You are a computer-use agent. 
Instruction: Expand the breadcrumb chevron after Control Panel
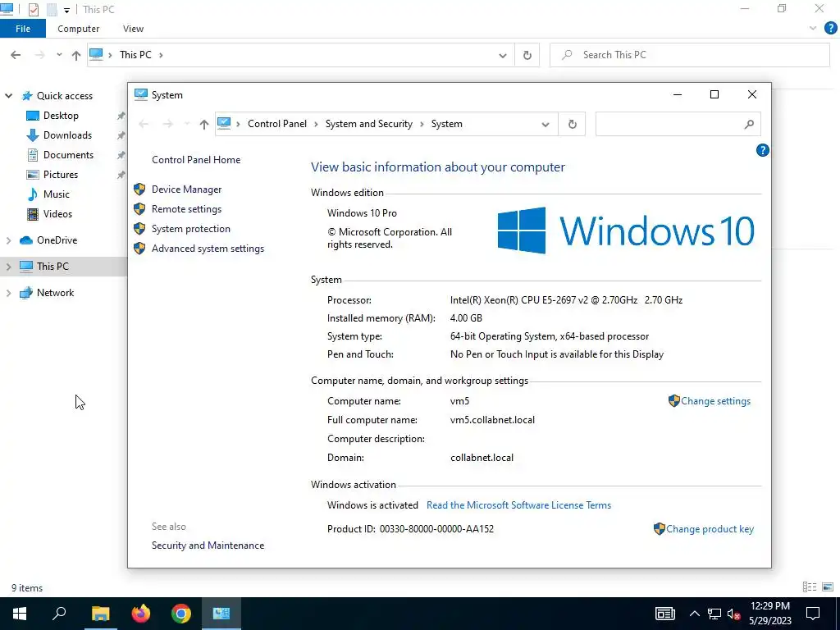pos(316,125)
